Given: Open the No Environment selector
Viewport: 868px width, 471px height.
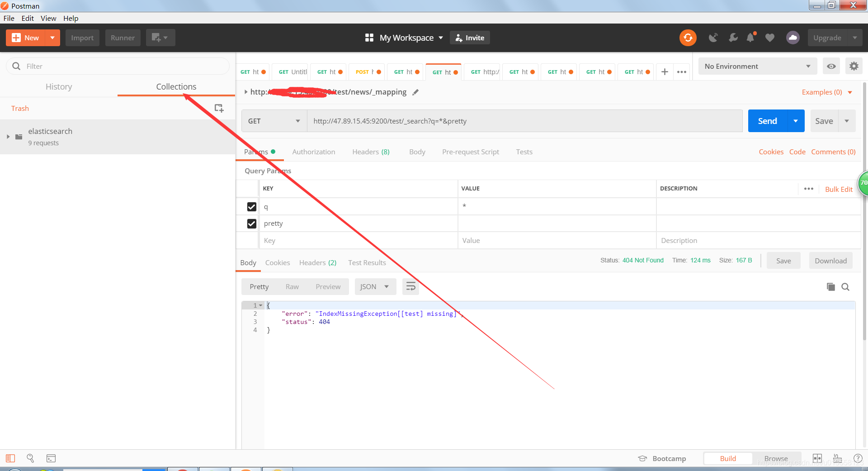Looking at the screenshot, I should pyautogui.click(x=758, y=66).
